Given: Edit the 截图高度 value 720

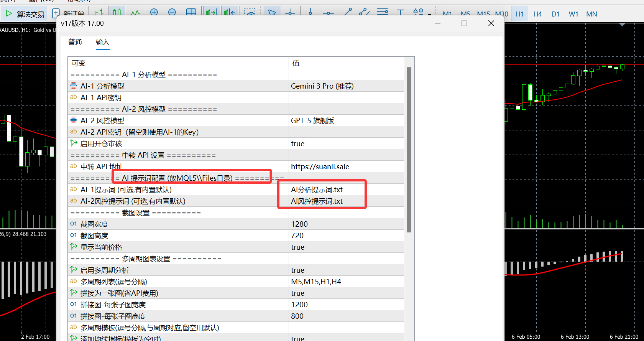Looking at the screenshot, I should [x=347, y=236].
